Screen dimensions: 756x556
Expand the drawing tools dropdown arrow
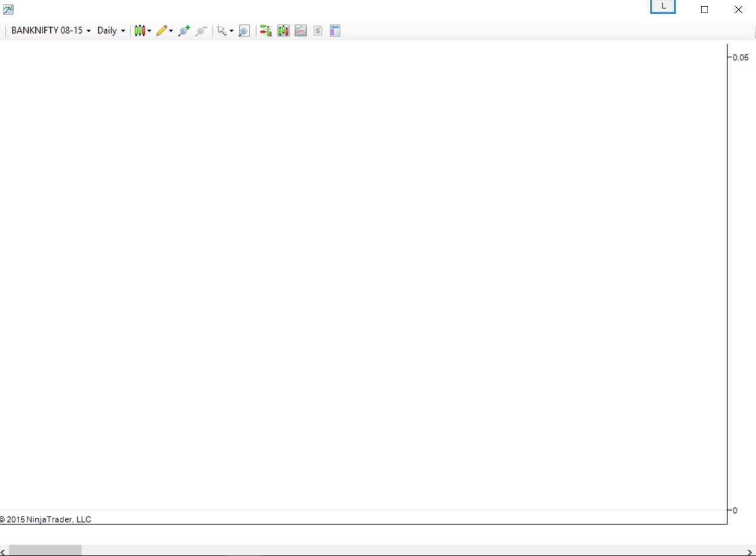click(171, 30)
